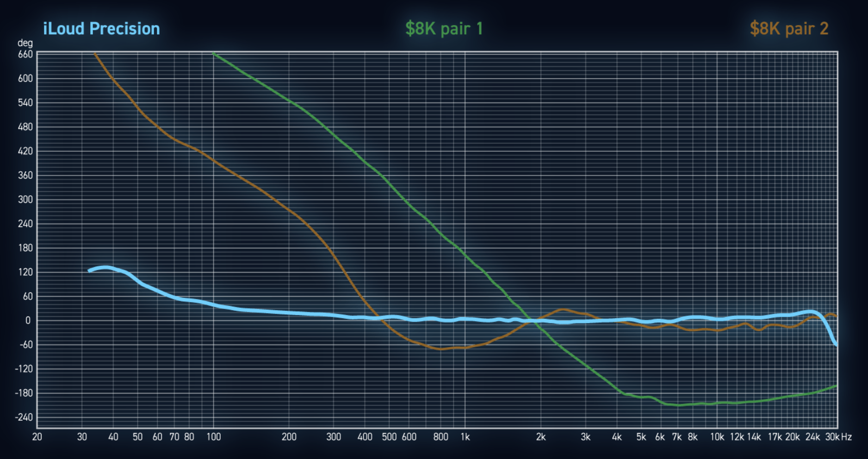This screenshot has width=868, height=459.
Task: Click the 660 value on the y-axis
Action: click(25, 55)
